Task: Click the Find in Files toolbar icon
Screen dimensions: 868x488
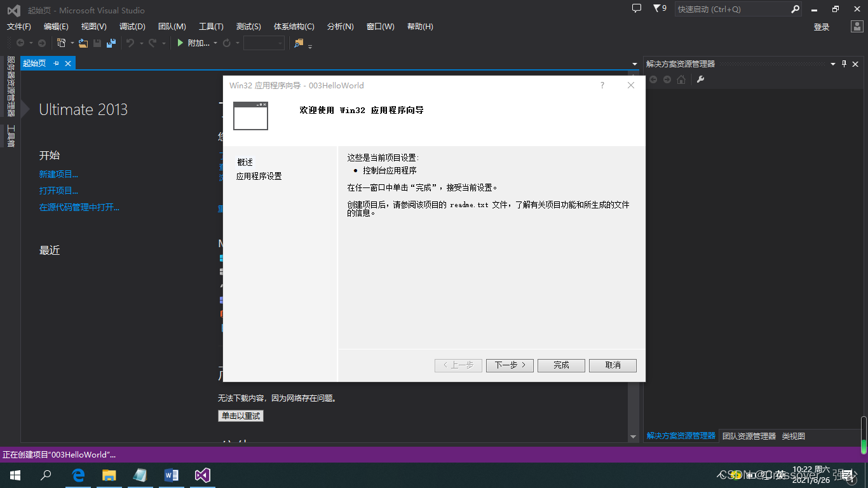Action: (299, 43)
